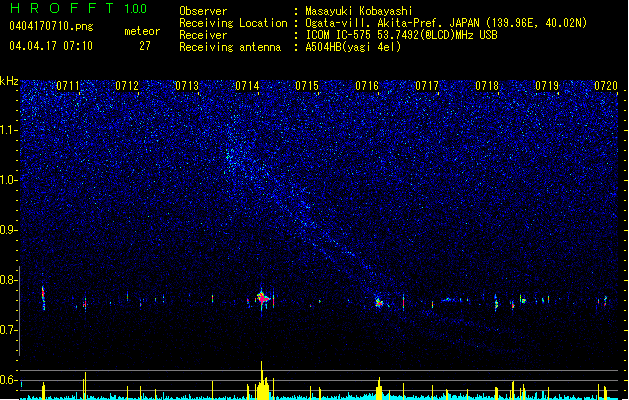Click the 1.0 kHz frequency label
The height and width of the screenshot is (400, 629).
coord(9,180)
